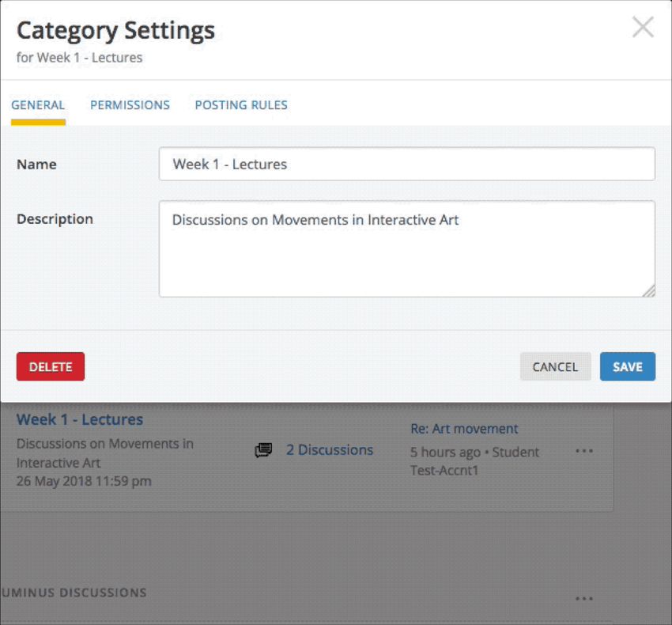Screen dimensions: 672x625
Task: Open the Re: Art movement post
Action: [x=464, y=429]
